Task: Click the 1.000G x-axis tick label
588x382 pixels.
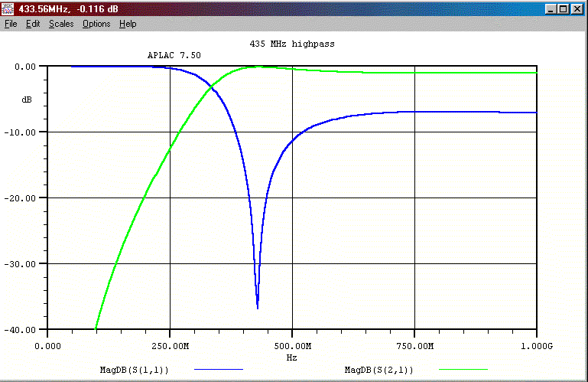Action: pyautogui.click(x=537, y=346)
